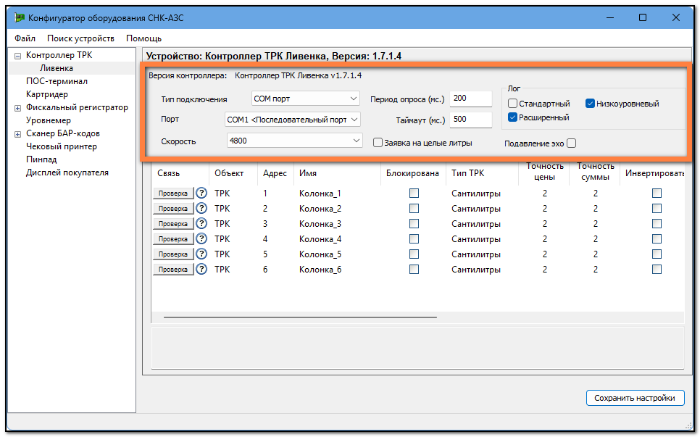700x437 pixels.
Task: Open the Файл menu
Action: 25,38
